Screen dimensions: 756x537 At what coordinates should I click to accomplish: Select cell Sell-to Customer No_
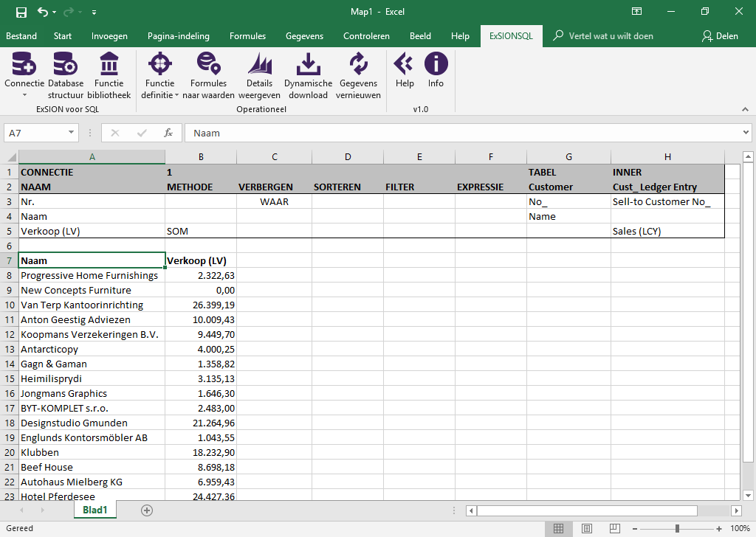[x=667, y=202]
